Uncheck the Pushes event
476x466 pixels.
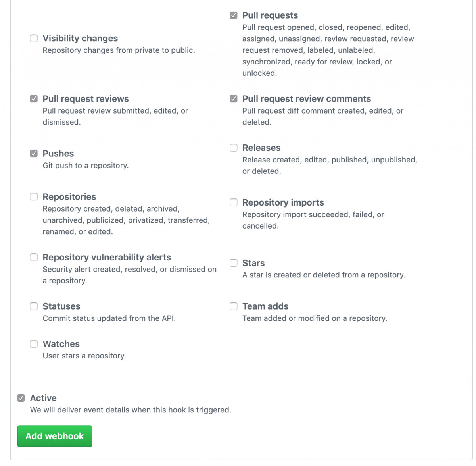[x=34, y=153]
